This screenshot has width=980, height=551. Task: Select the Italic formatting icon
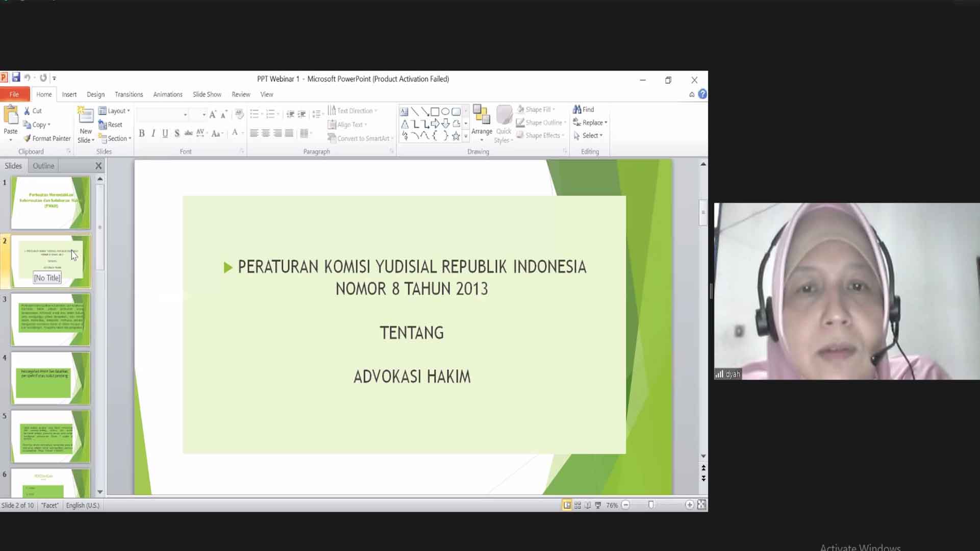pyautogui.click(x=152, y=133)
